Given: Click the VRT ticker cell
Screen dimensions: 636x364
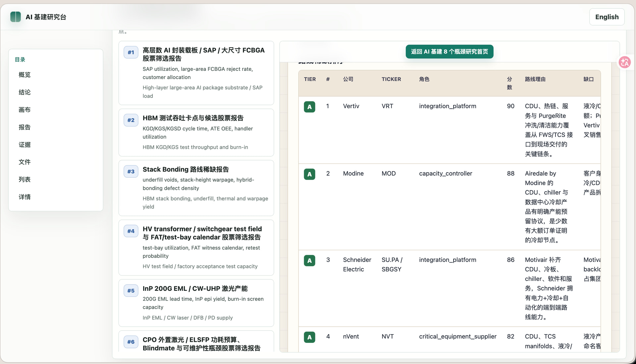Looking at the screenshot, I should pos(387,106).
